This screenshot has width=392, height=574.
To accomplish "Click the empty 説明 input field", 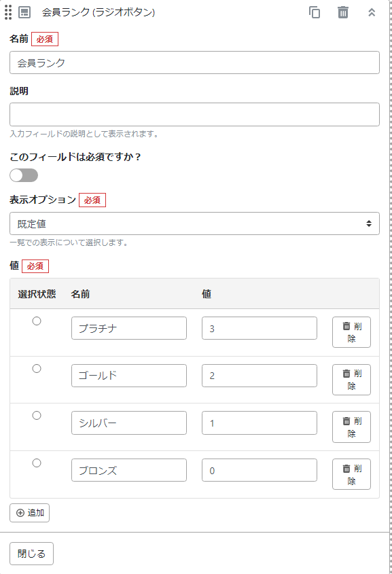I will pos(194,114).
